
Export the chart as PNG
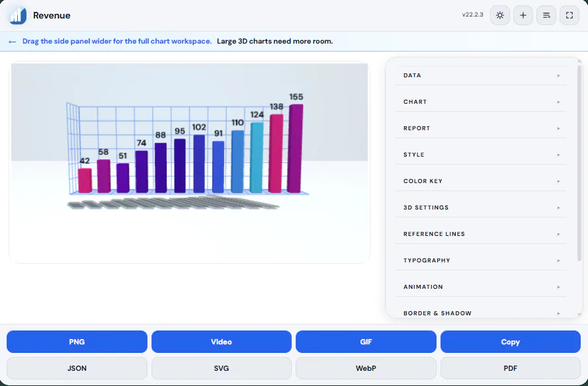(x=77, y=342)
